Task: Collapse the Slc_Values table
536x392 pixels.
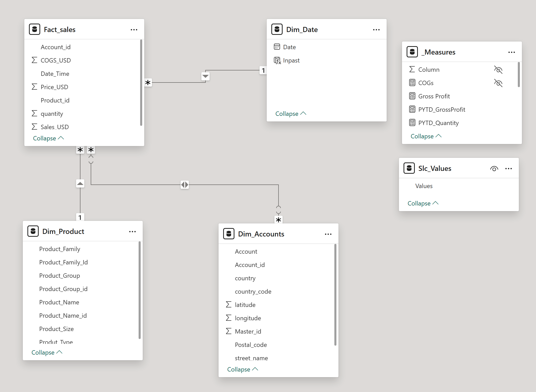Action: (x=423, y=203)
